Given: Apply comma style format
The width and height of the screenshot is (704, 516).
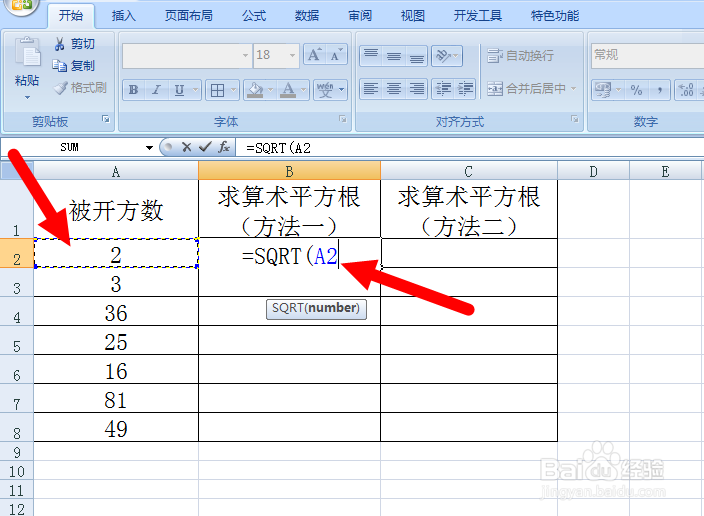Looking at the screenshot, I should (x=659, y=90).
